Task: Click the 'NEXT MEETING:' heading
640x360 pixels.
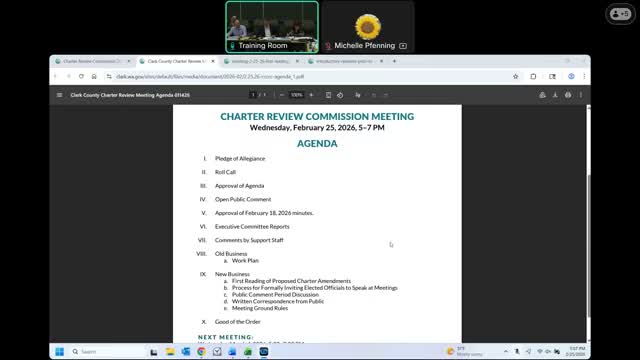Action: [x=226, y=337]
